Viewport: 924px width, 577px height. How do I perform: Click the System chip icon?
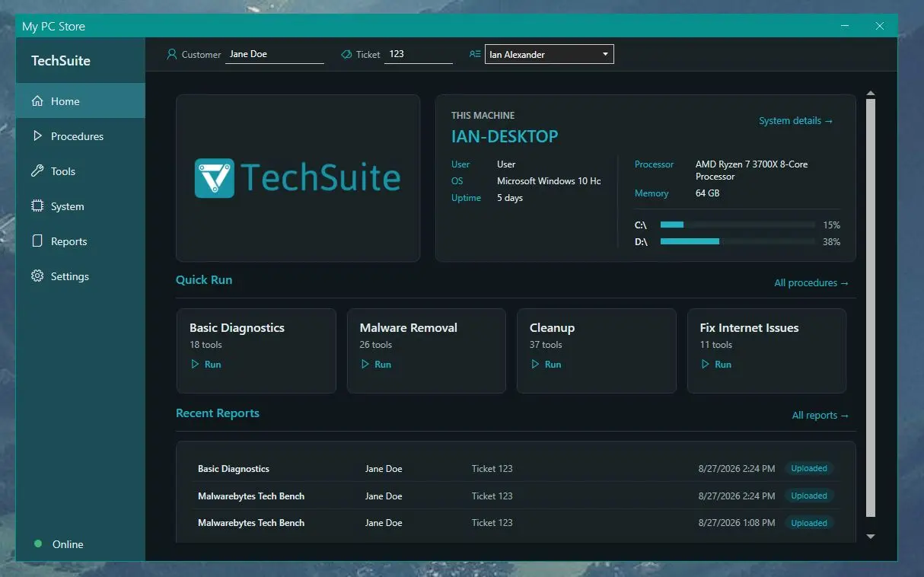pyautogui.click(x=37, y=206)
